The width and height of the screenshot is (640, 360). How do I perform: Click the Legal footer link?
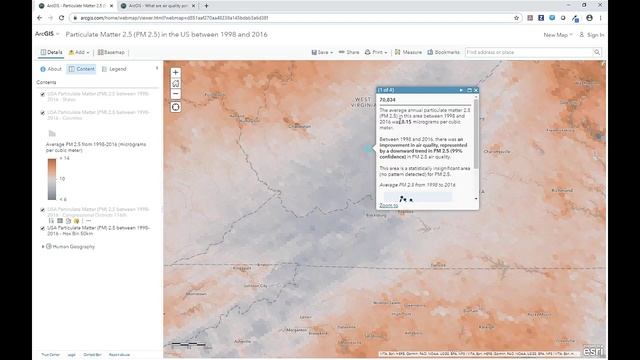tap(71, 355)
